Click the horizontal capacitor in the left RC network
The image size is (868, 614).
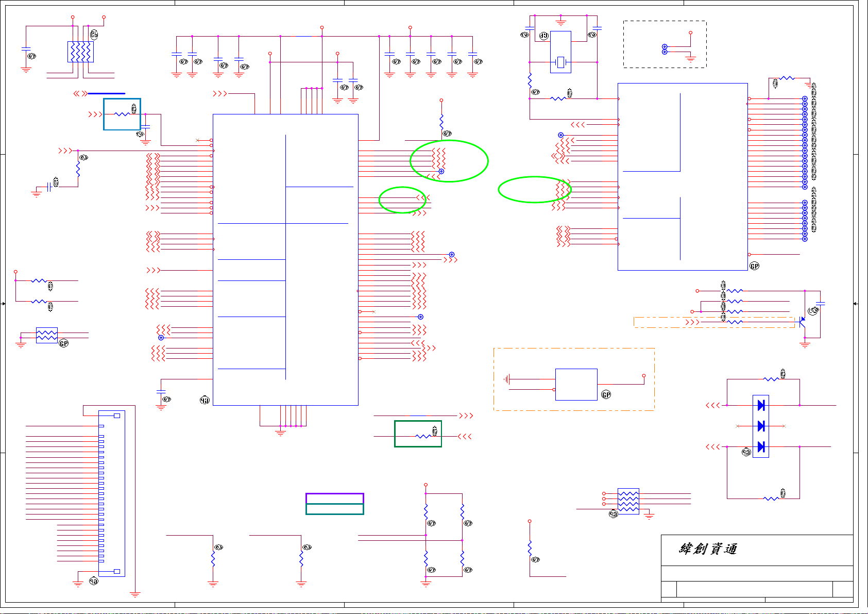tap(49, 187)
